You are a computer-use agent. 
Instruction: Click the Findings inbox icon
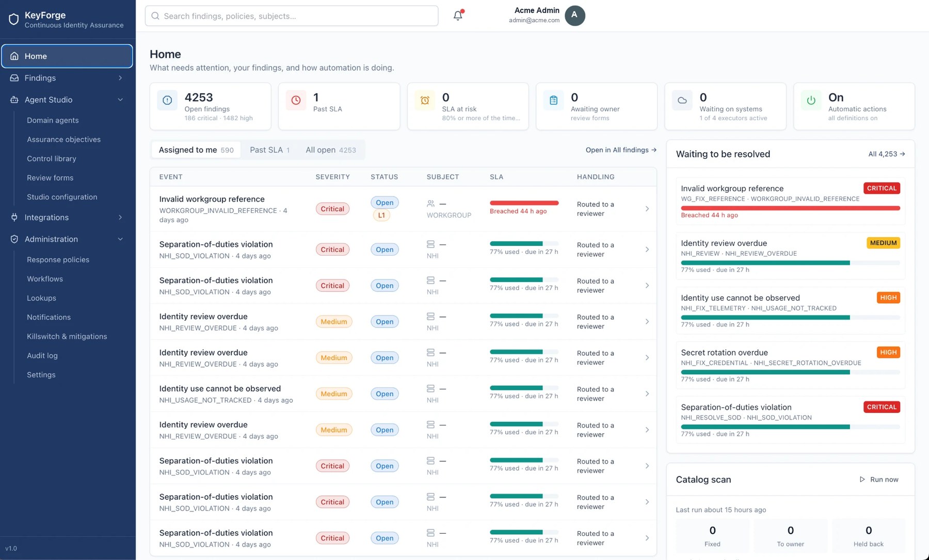pos(14,78)
